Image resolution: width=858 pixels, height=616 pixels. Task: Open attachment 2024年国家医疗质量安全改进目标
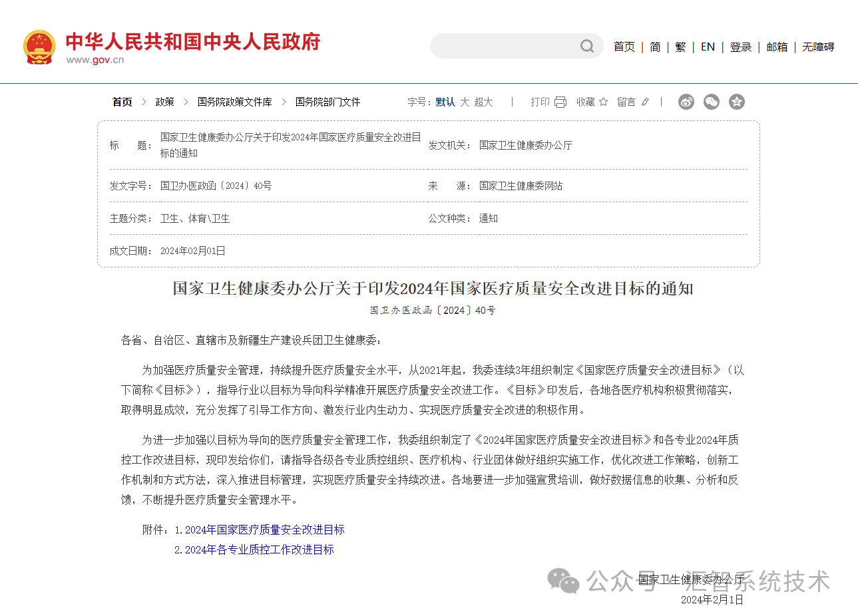point(265,530)
